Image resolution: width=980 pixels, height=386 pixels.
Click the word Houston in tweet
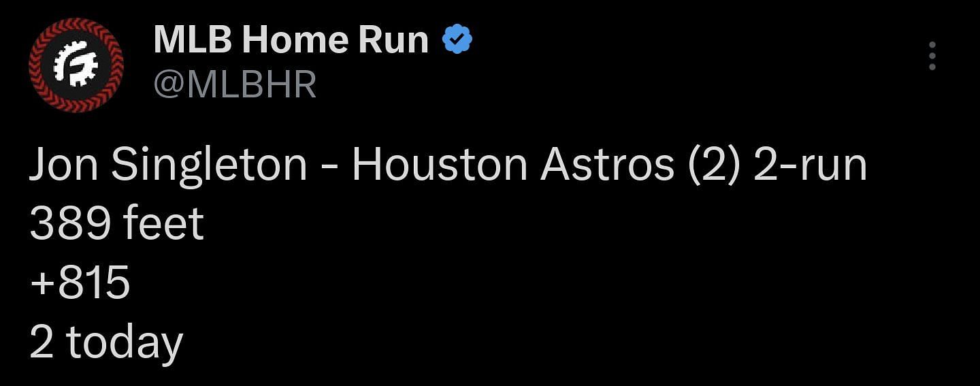click(x=440, y=167)
